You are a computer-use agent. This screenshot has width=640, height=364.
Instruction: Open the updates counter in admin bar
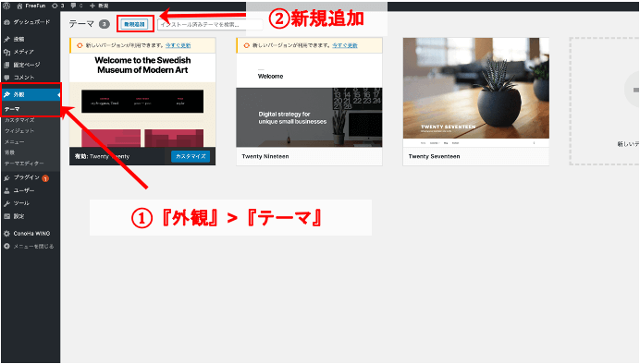pyautogui.click(x=58, y=6)
